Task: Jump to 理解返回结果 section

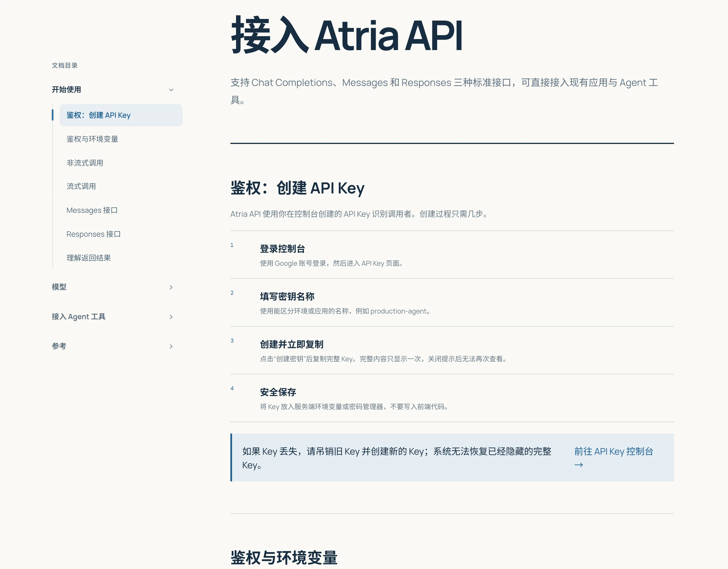Action: click(88, 258)
